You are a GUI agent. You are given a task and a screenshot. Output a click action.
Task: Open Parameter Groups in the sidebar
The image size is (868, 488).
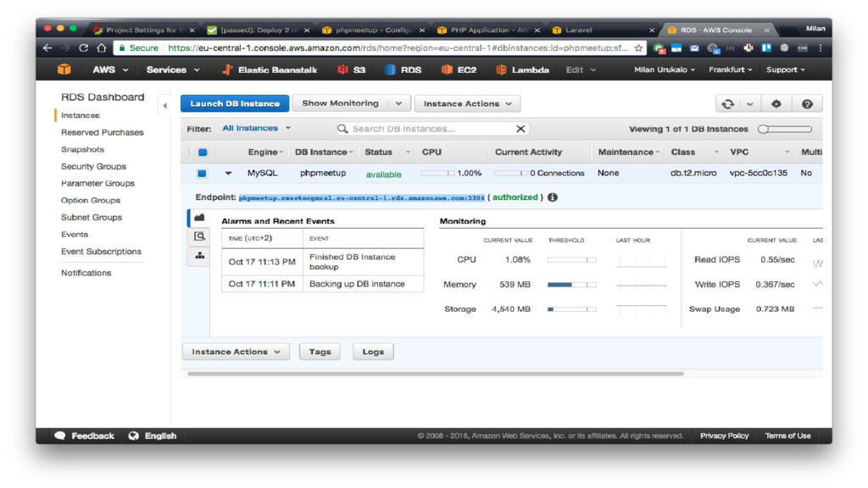point(98,183)
